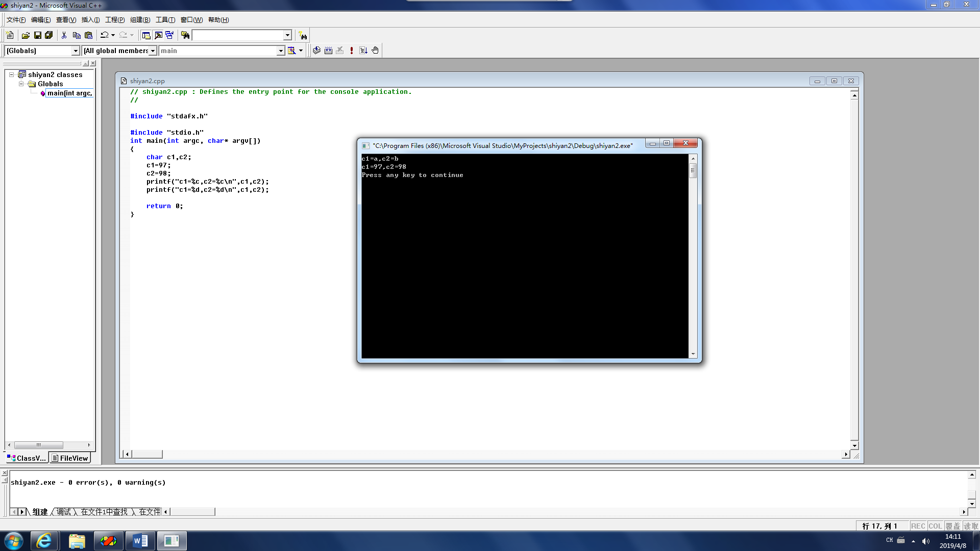Click the Open file toolbar icon
This screenshot has width=980, height=551.
tap(26, 35)
